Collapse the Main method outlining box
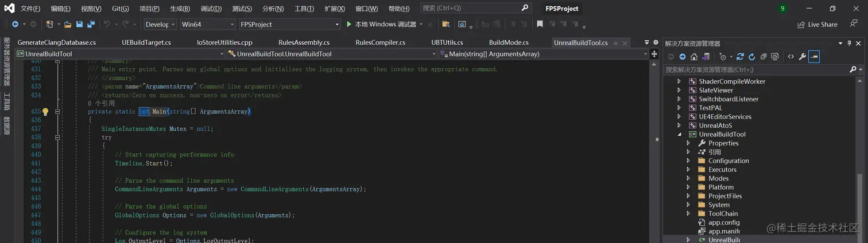Screen dimensions: 868x243 coord(57,112)
